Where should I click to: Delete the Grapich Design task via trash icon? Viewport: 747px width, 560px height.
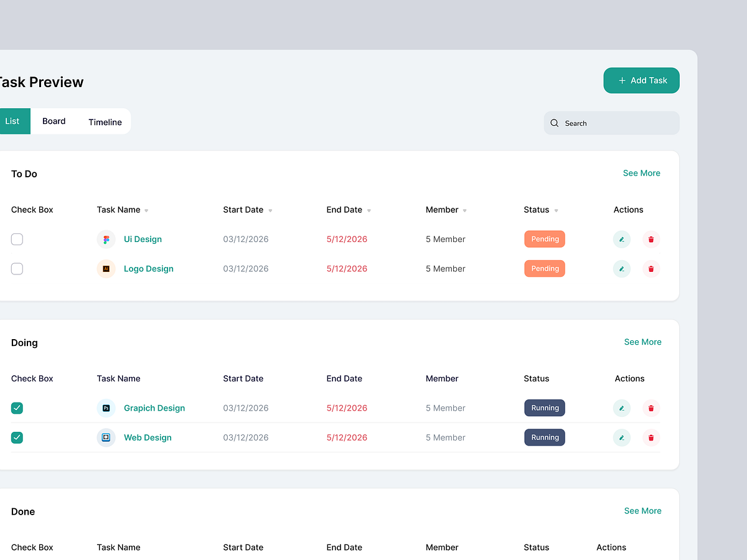point(651,408)
